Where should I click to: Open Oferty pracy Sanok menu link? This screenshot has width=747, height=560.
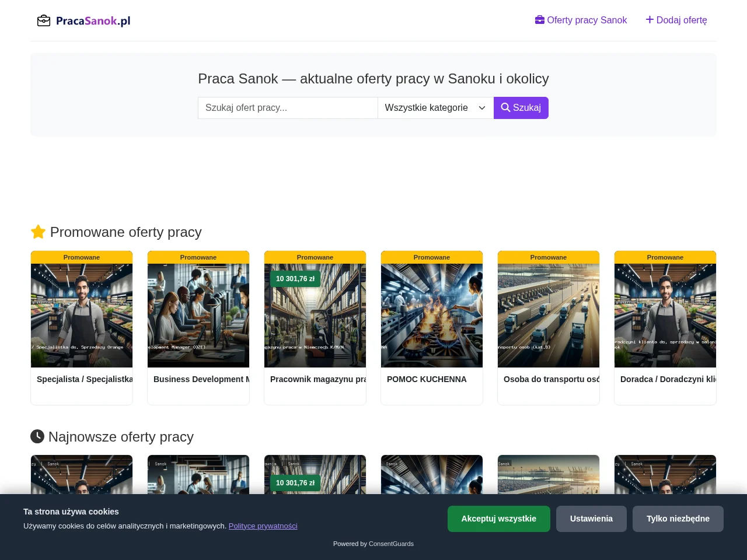pyautogui.click(x=581, y=20)
